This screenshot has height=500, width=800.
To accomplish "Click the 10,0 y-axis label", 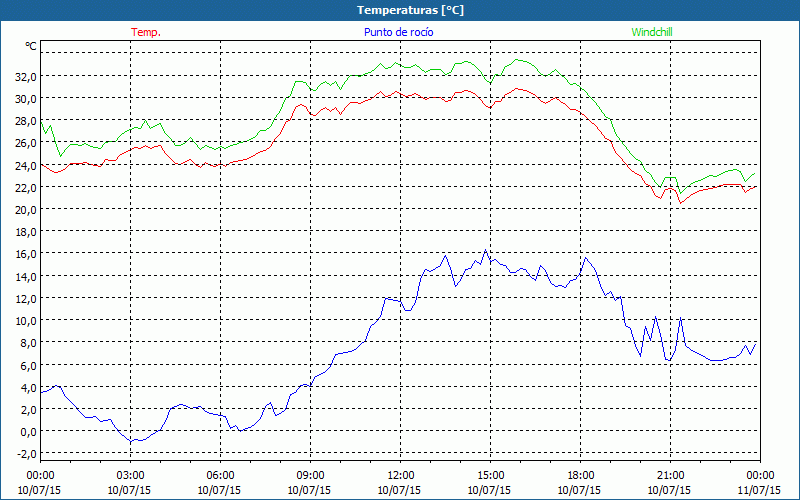I will [x=26, y=320].
